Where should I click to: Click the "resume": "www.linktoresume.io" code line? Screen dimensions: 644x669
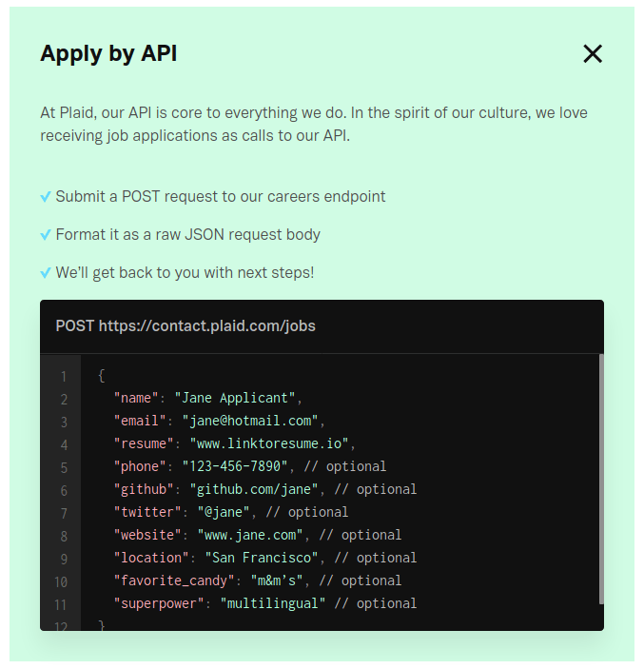coord(235,443)
